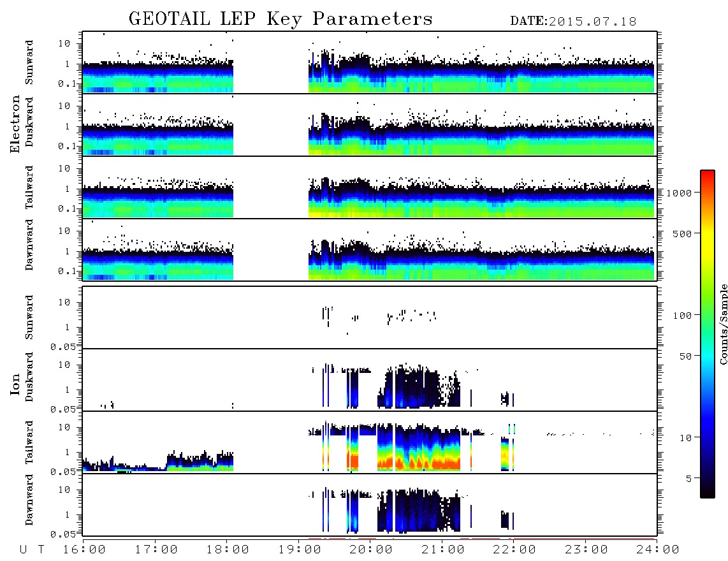728x561 pixels.
Task: Click the "0.05" tick of Ion Dawnward panel
Action: pyautogui.click(x=62, y=534)
